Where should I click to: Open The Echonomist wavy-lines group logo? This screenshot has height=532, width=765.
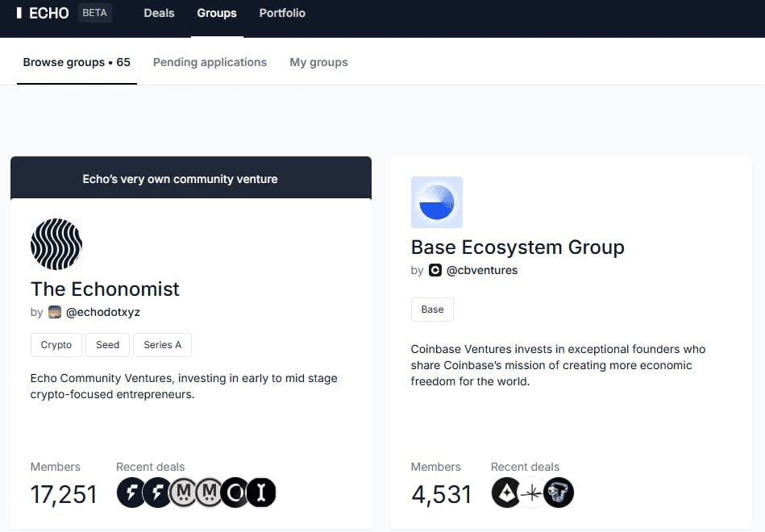tap(56, 244)
